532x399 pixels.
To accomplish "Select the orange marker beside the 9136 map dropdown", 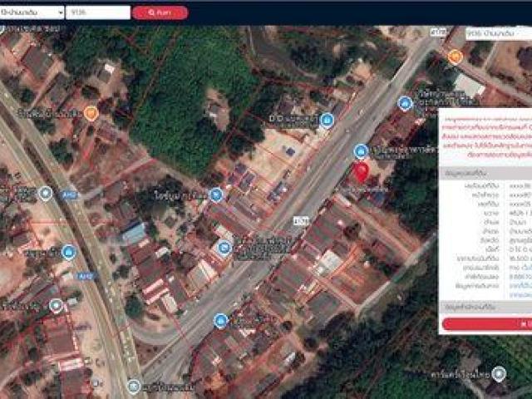I will (x=455, y=57).
